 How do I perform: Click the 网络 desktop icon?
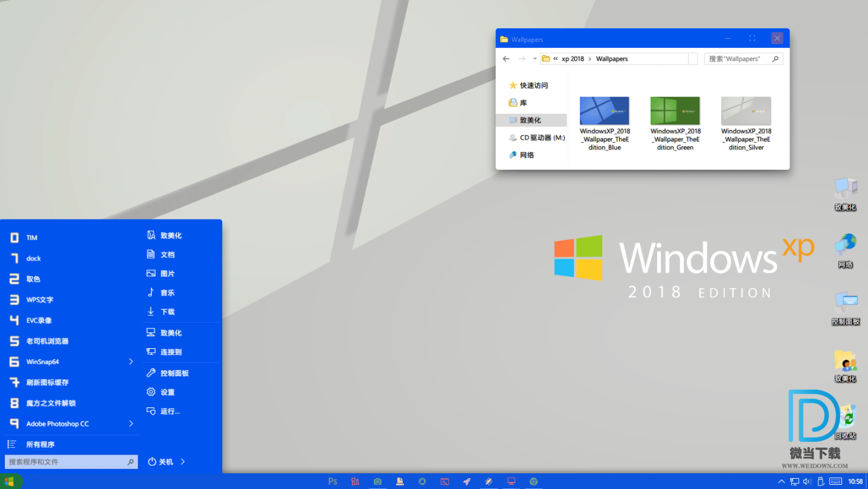[846, 251]
